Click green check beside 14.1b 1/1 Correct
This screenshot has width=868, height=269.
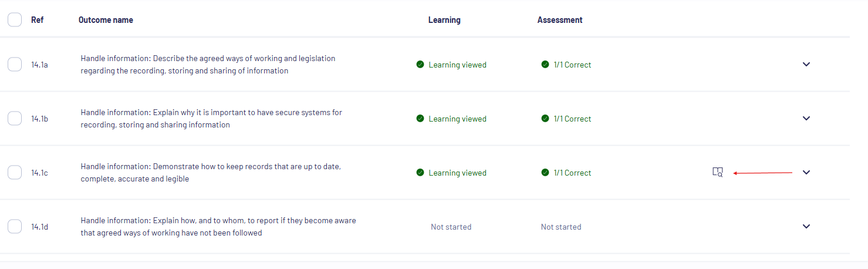545,119
